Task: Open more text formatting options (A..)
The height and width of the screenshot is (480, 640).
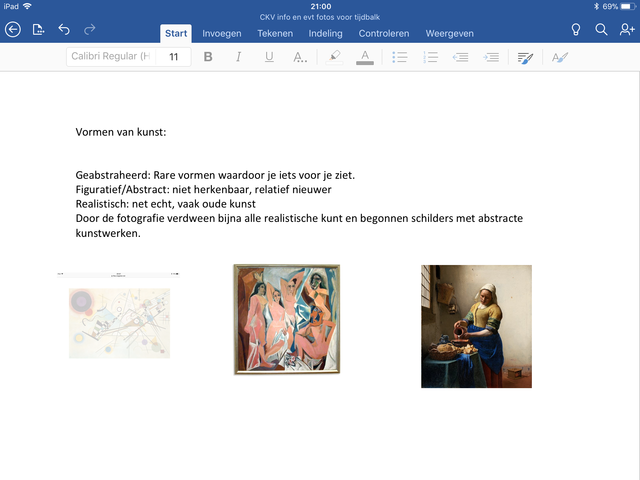Action: click(x=300, y=57)
